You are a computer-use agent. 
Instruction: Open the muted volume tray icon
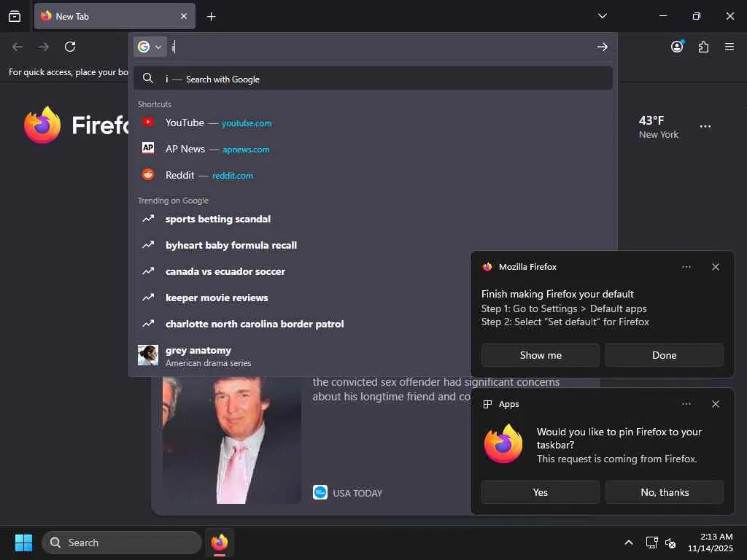point(670,542)
